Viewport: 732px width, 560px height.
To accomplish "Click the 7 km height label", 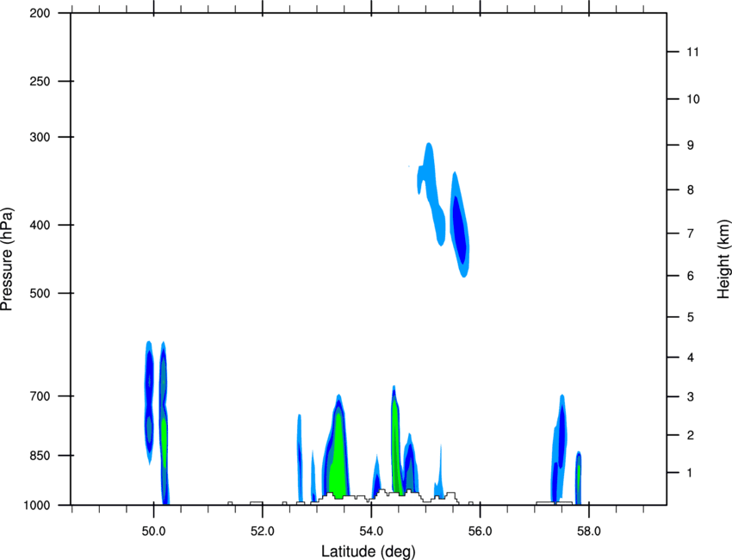I will (x=691, y=233).
